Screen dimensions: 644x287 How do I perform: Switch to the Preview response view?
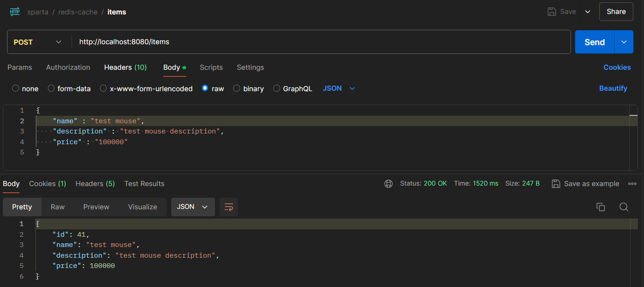tap(96, 207)
